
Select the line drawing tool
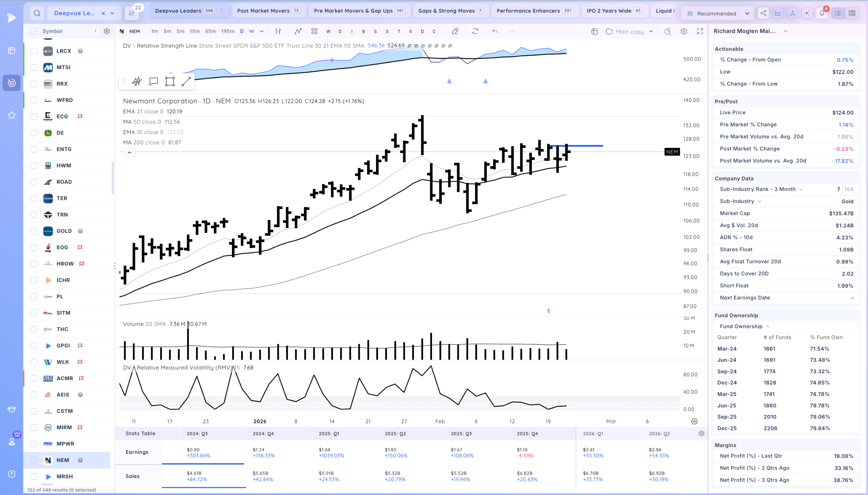pyautogui.click(x=186, y=81)
